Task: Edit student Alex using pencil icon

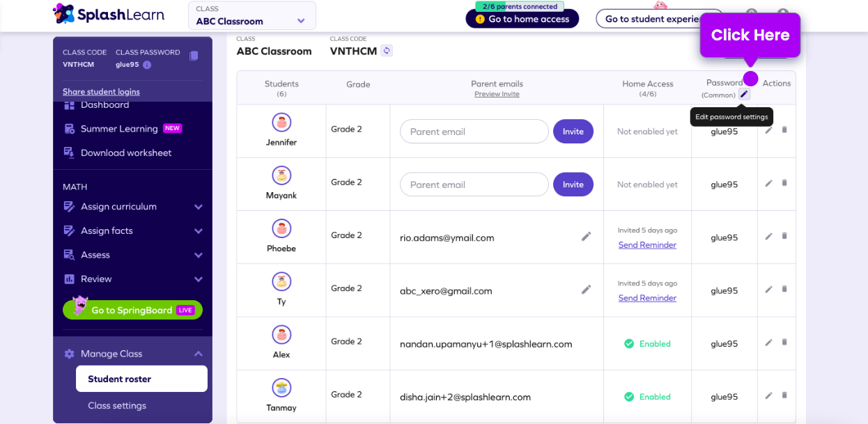Action: (768, 343)
